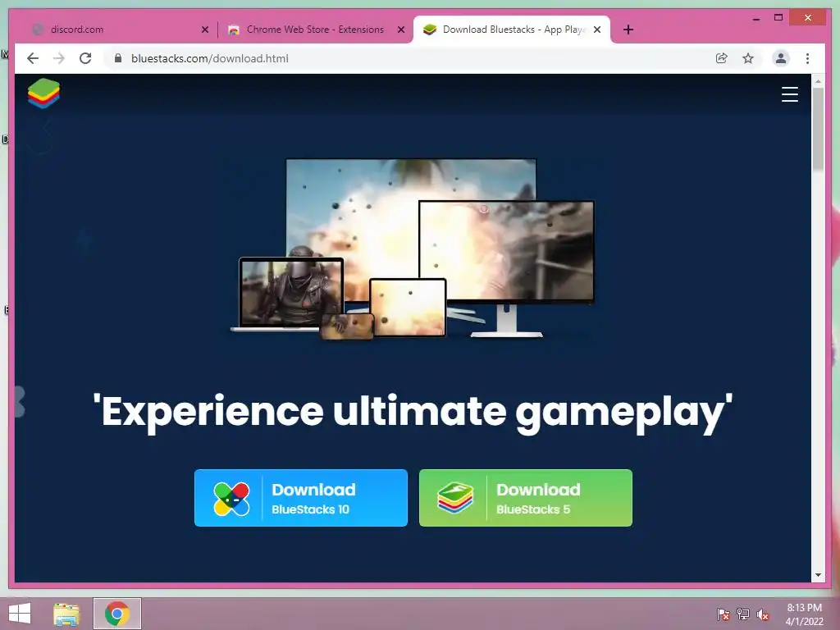Click the BlueStacks 5 stacked logo icon
This screenshot has width=840, height=630.
(455, 498)
